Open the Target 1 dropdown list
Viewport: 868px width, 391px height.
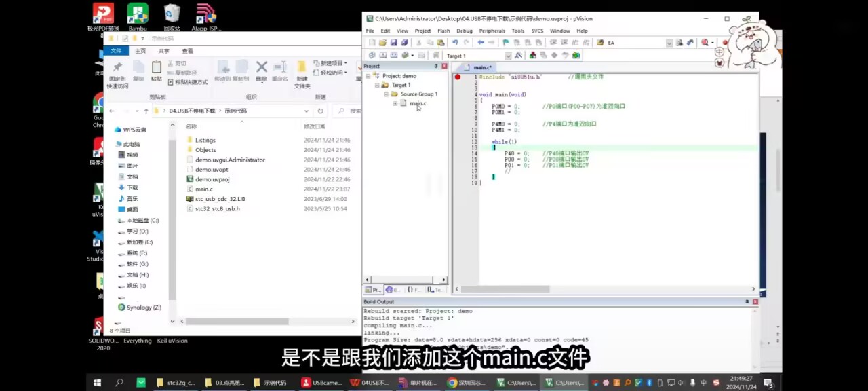click(x=508, y=56)
